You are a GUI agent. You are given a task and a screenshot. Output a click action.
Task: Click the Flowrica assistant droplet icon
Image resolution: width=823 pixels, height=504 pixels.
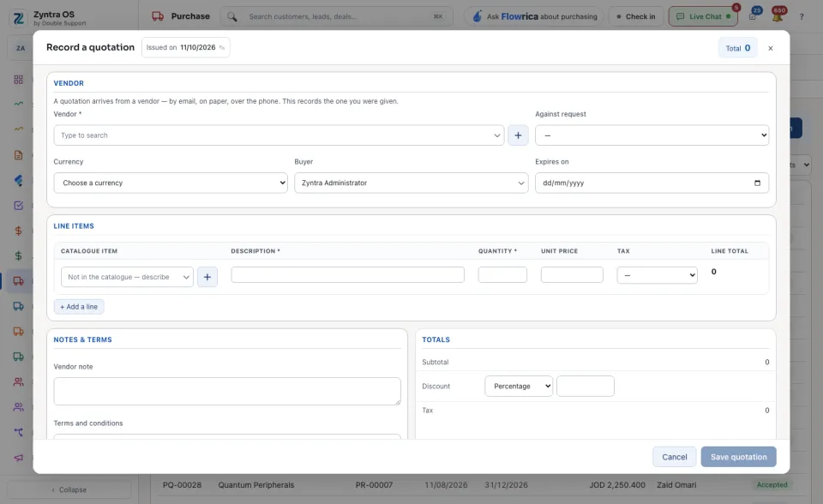click(x=478, y=16)
